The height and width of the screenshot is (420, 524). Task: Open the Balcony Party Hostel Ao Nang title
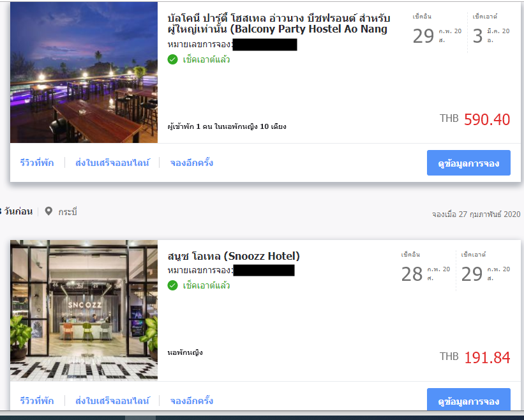pos(279,24)
